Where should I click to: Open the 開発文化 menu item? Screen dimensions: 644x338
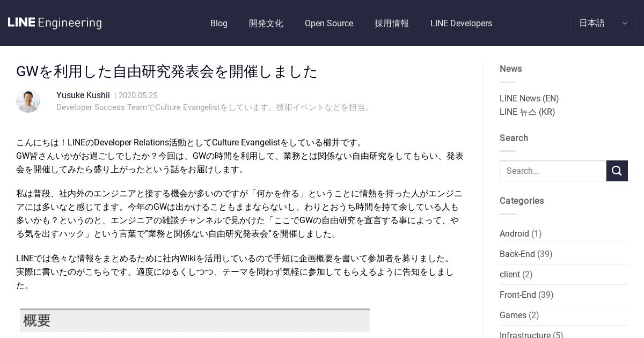click(266, 24)
